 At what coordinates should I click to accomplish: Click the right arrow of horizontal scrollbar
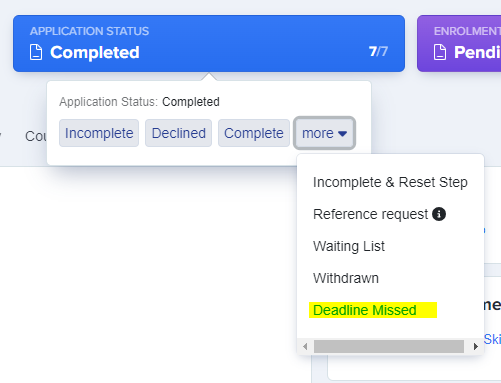[476, 347]
